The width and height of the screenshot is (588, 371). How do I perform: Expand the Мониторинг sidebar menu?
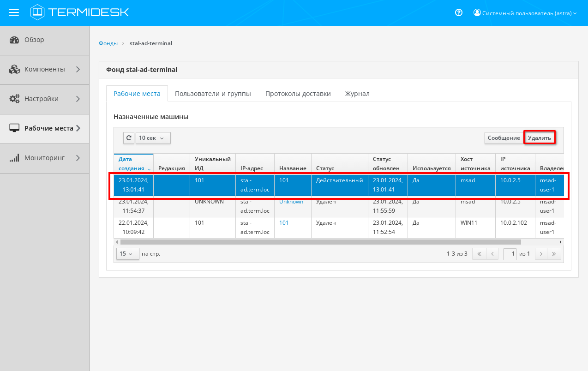click(45, 158)
